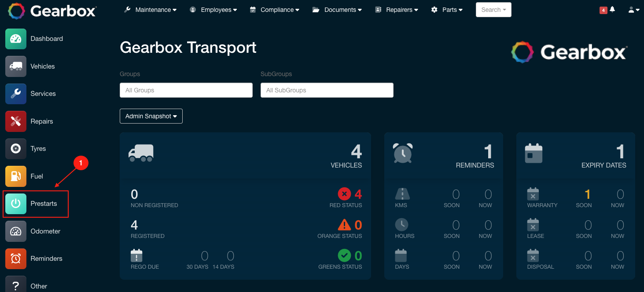Screen dimensions: 644x292
Task: Click the Vehicles truck sidebar icon
Action: [16, 66]
